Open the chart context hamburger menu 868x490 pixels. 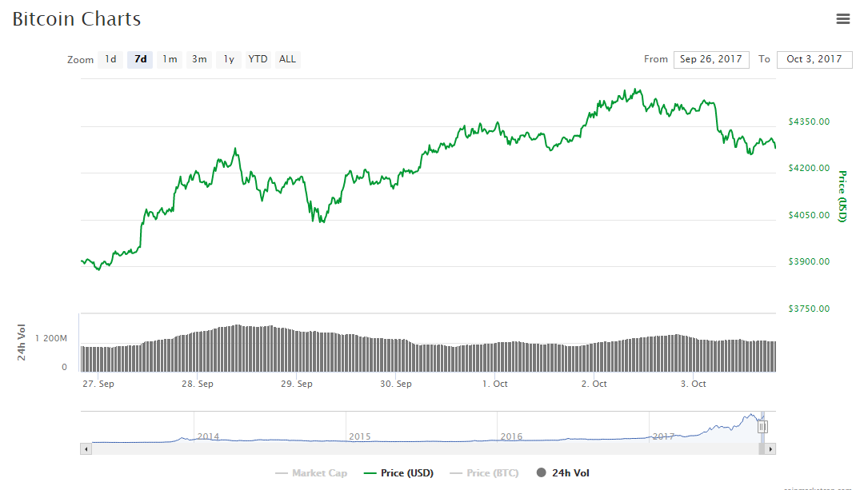click(x=842, y=19)
